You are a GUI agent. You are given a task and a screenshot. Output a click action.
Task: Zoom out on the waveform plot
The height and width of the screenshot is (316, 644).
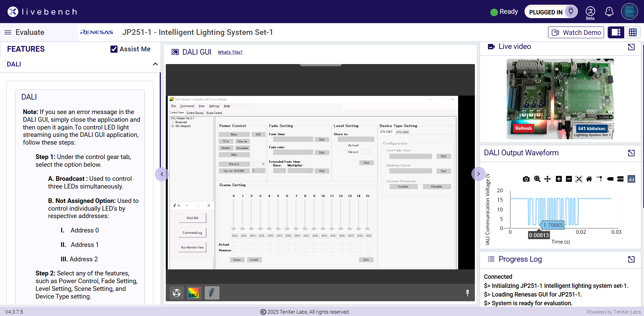569,179
